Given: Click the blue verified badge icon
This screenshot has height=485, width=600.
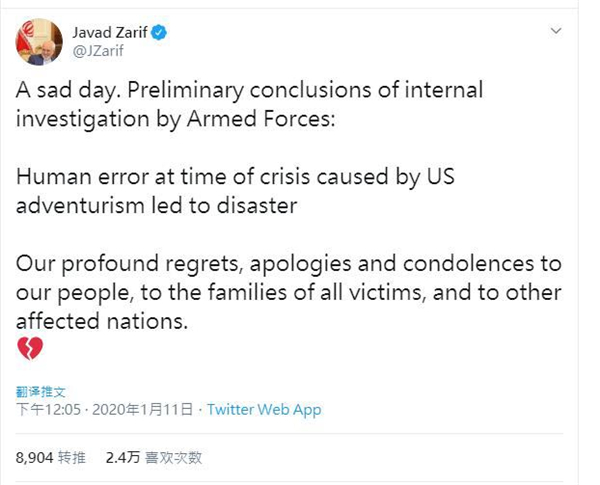Looking at the screenshot, I should [x=159, y=33].
